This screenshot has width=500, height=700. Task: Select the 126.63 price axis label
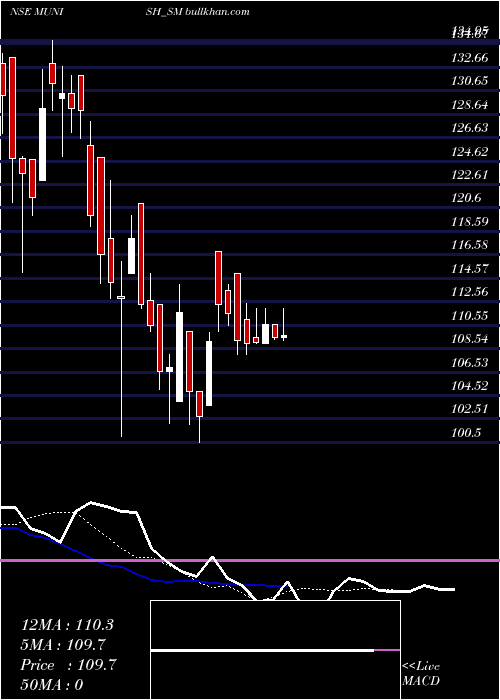click(x=470, y=128)
